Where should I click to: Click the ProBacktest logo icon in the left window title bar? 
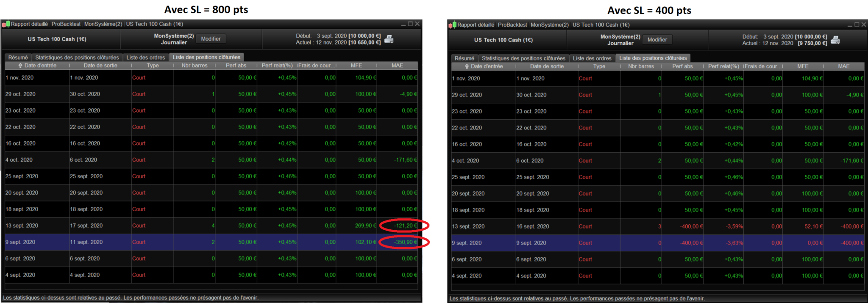(6, 24)
